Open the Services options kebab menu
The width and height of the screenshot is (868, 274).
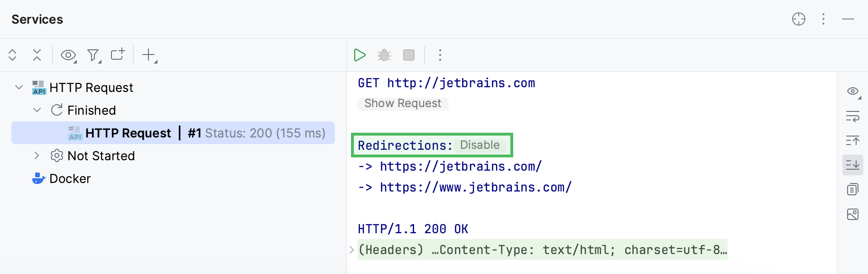[823, 19]
